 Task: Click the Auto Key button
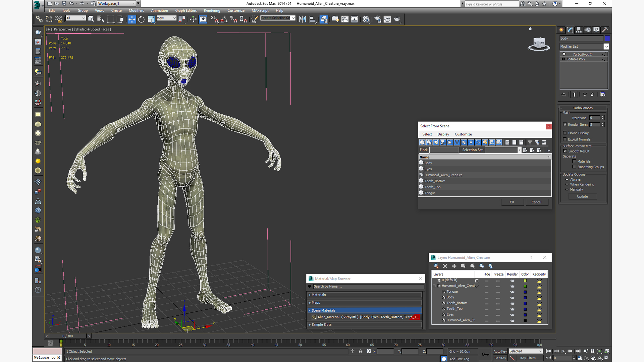pyautogui.click(x=500, y=351)
